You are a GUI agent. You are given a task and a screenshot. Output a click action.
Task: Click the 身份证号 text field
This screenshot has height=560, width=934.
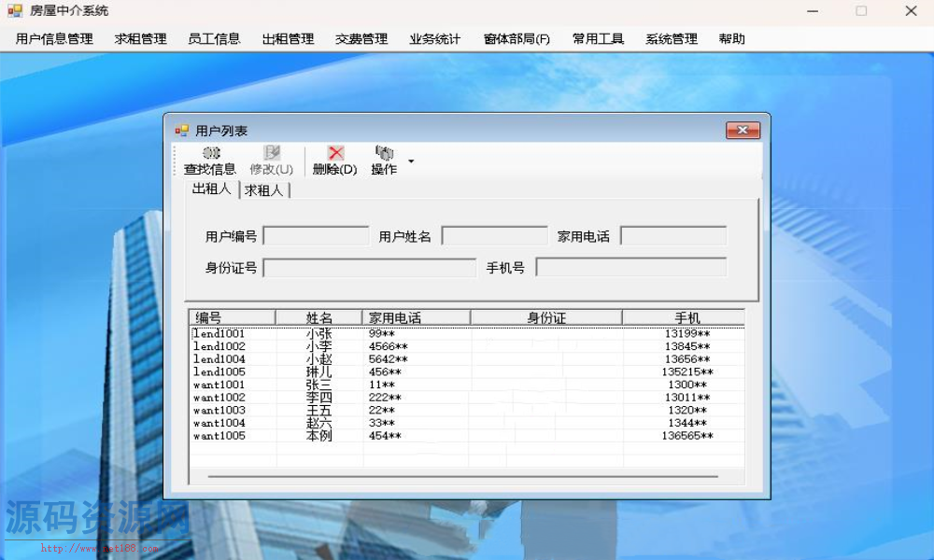tap(369, 269)
